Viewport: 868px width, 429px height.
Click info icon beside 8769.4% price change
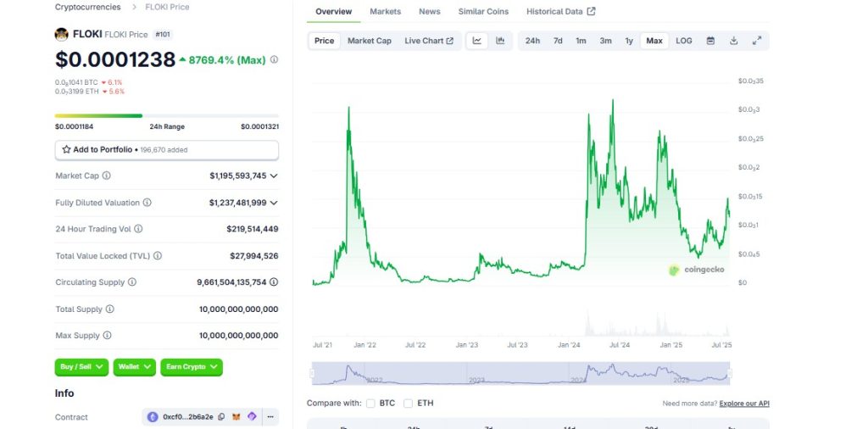point(274,60)
